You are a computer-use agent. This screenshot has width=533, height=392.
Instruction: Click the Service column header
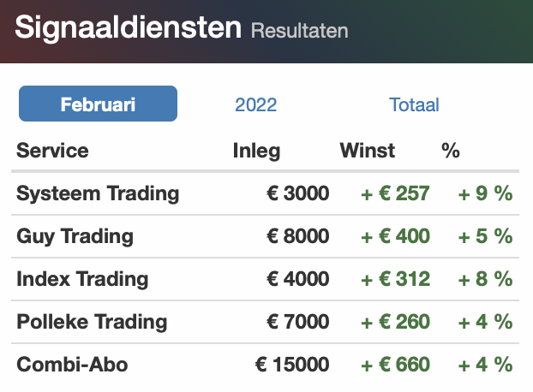click(x=52, y=151)
